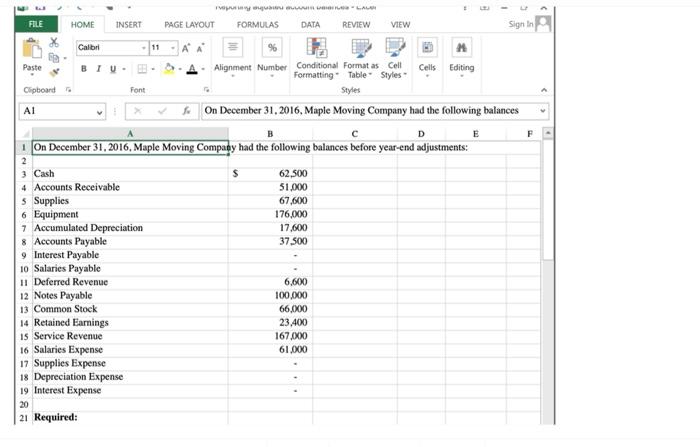
Task: Select the Required: cell
Action: coord(130,418)
